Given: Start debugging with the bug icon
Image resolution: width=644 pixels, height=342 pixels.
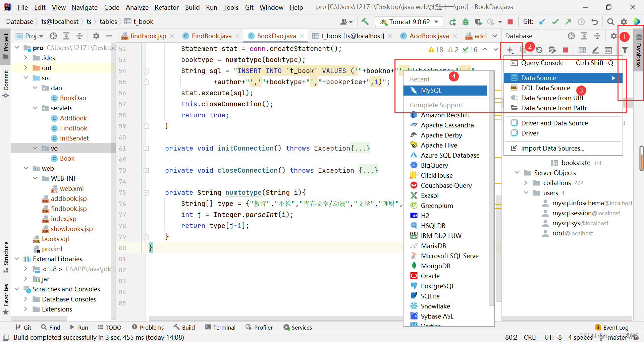Looking at the screenshot, I should 466,22.
